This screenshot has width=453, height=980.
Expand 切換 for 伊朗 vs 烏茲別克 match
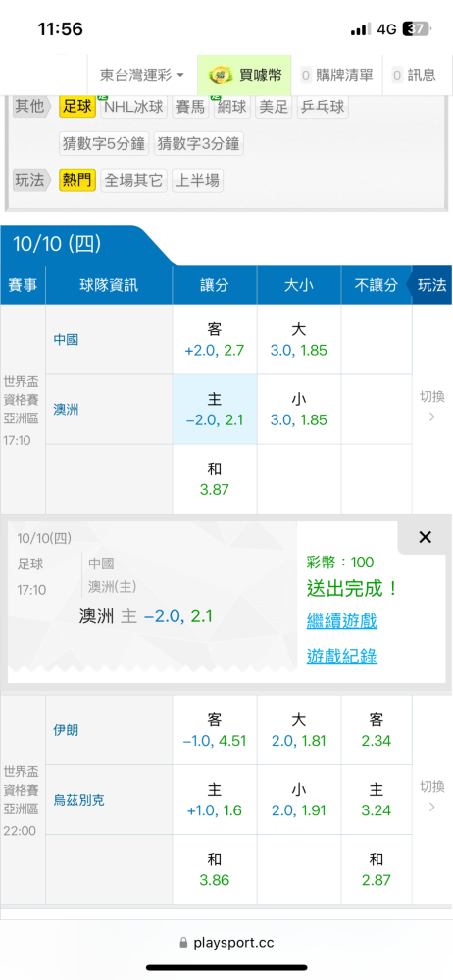tap(431, 796)
